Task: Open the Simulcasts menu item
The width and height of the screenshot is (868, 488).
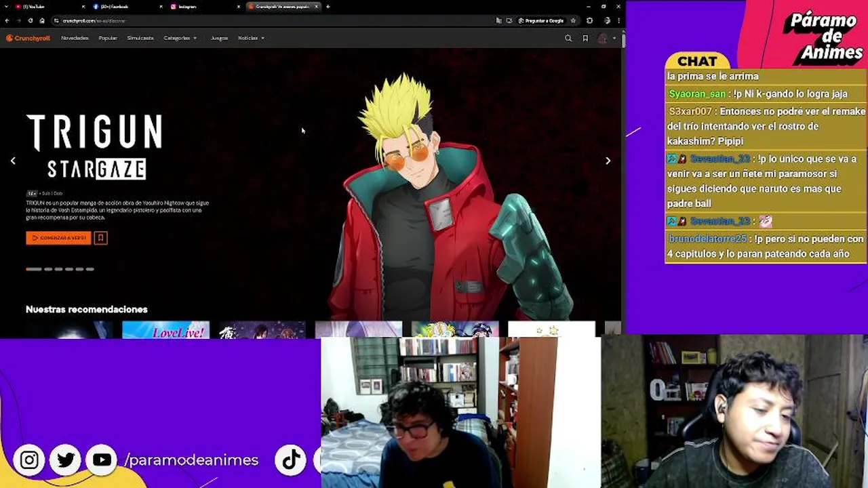Action: [140, 38]
